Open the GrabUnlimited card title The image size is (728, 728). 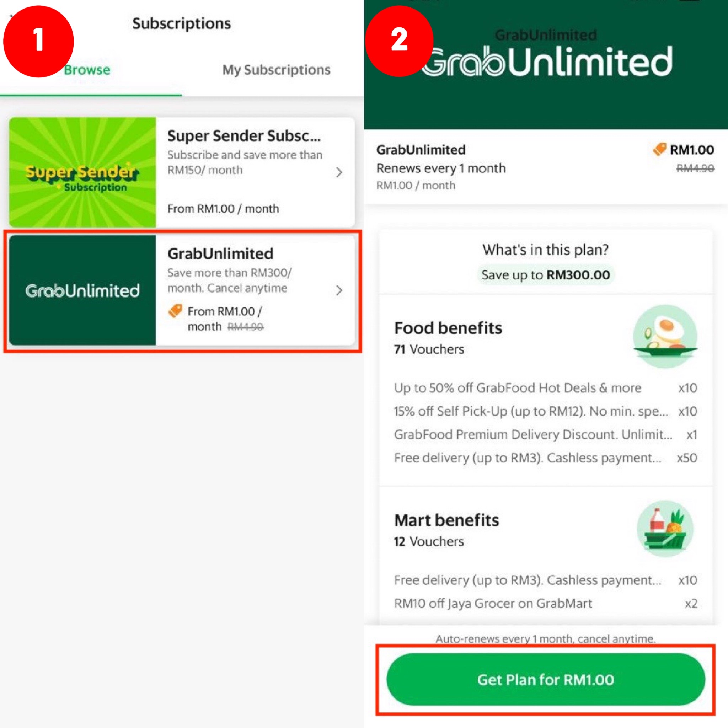click(220, 253)
